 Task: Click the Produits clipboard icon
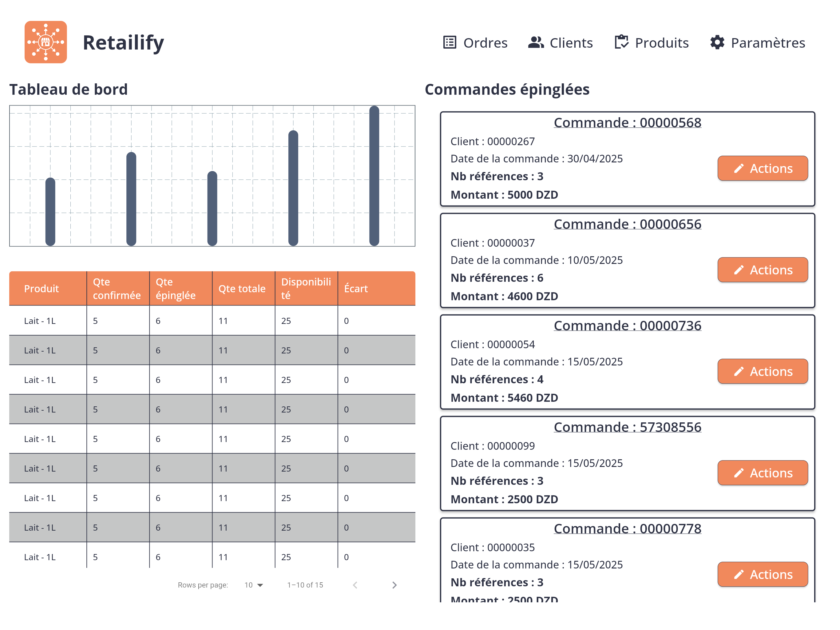(x=621, y=42)
